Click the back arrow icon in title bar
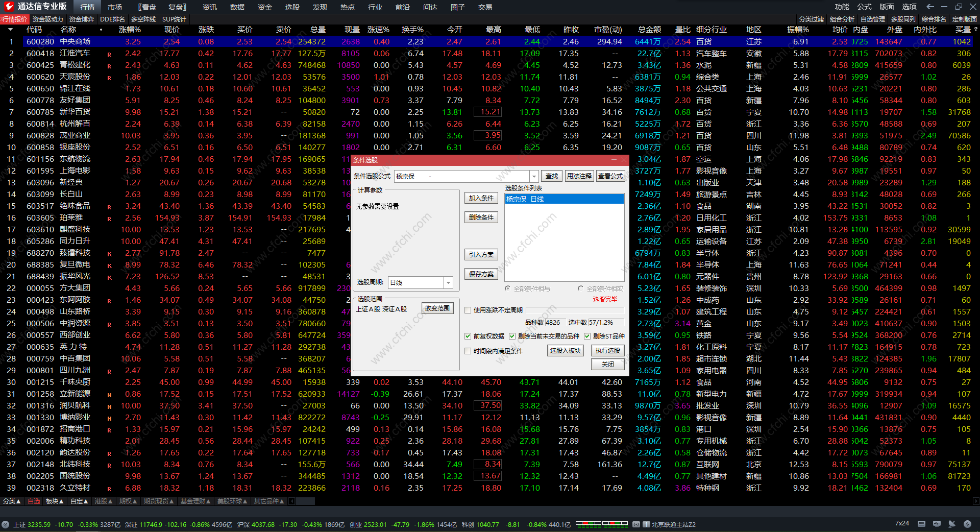Viewport: 980px width, 532px height. [930, 7]
